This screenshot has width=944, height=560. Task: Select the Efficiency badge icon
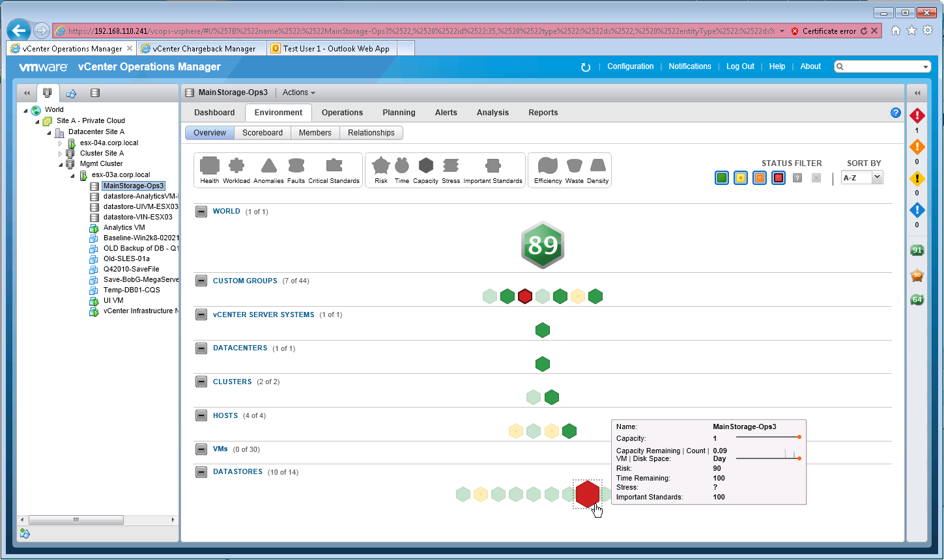(548, 165)
